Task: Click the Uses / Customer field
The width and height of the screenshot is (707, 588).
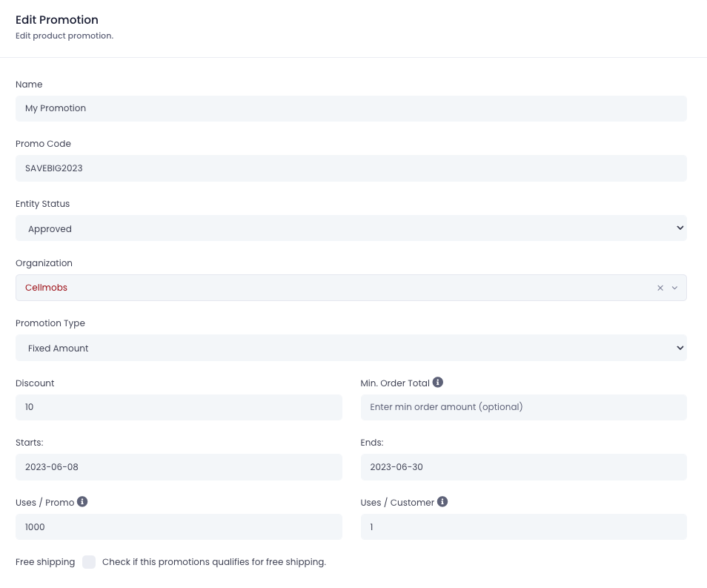Action: (x=523, y=526)
